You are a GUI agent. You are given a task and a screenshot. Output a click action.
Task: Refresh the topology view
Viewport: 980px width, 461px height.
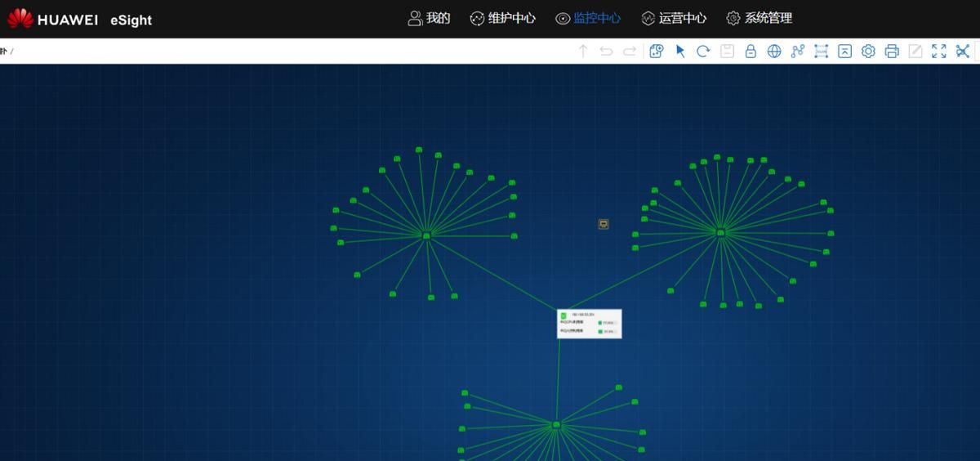tap(703, 51)
